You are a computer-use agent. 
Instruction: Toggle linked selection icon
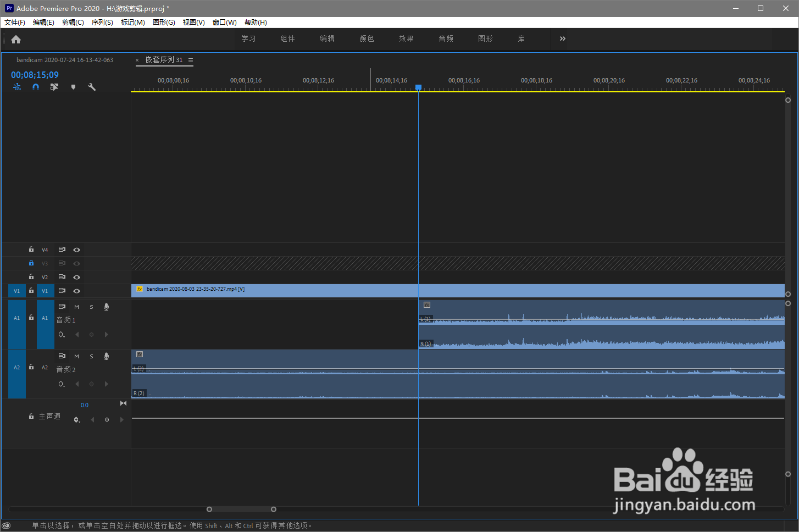click(x=54, y=87)
